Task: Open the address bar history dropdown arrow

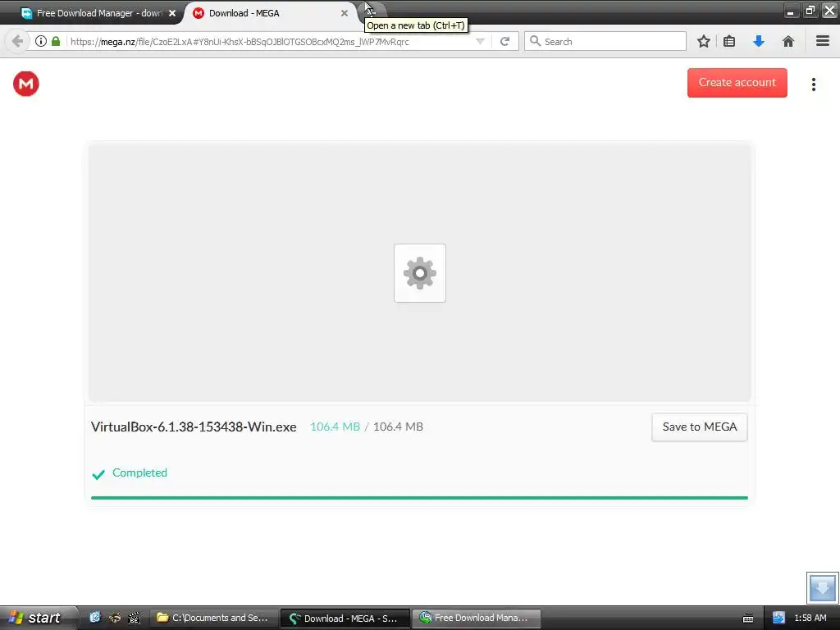Action: [x=480, y=42]
